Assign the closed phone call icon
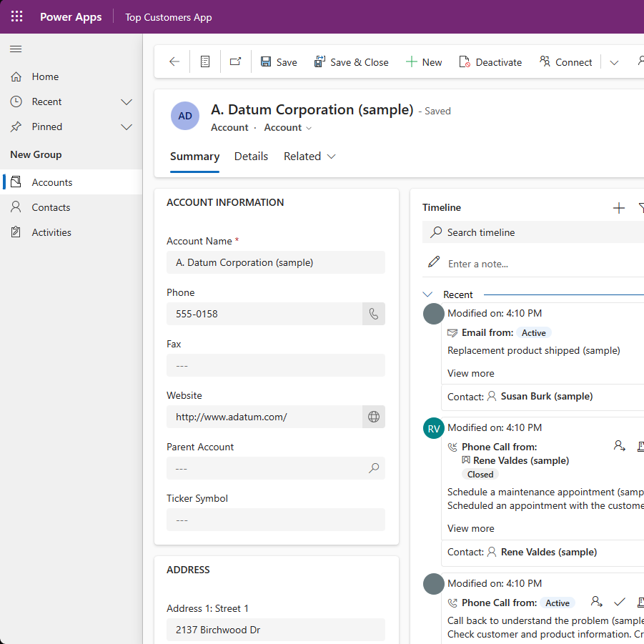The height and width of the screenshot is (644, 644). pyautogui.click(x=620, y=446)
